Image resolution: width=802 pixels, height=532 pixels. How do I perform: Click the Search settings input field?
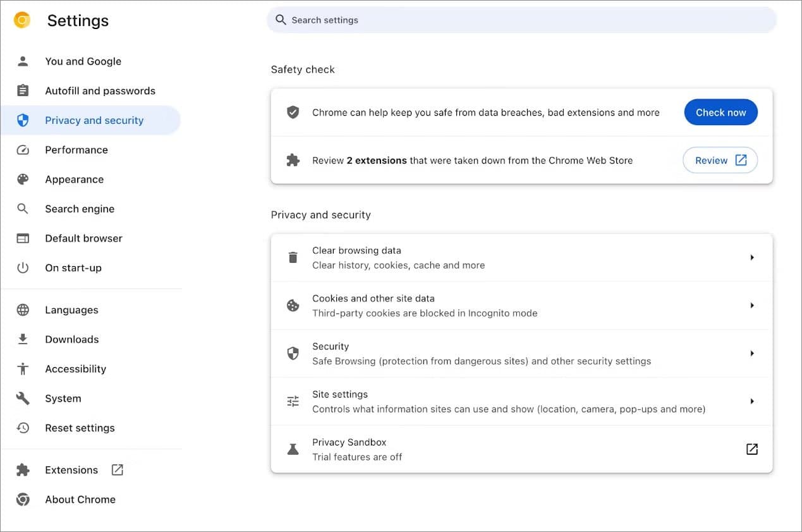(x=521, y=20)
